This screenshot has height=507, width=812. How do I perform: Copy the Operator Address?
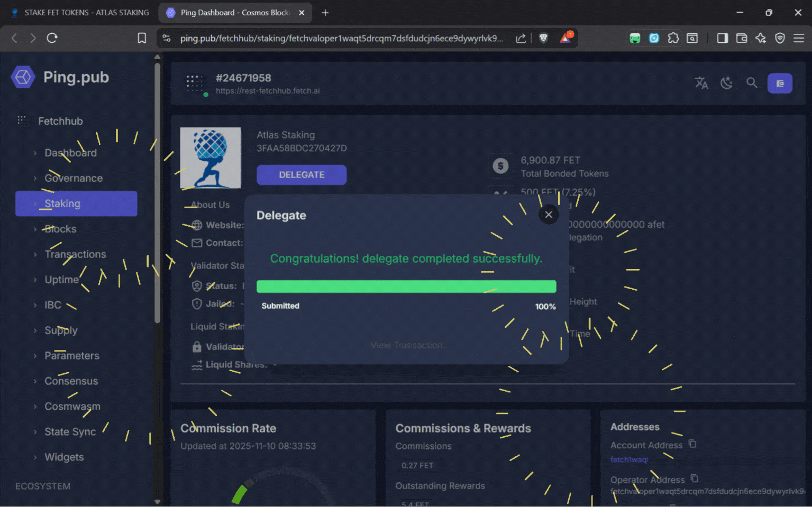tap(694, 478)
